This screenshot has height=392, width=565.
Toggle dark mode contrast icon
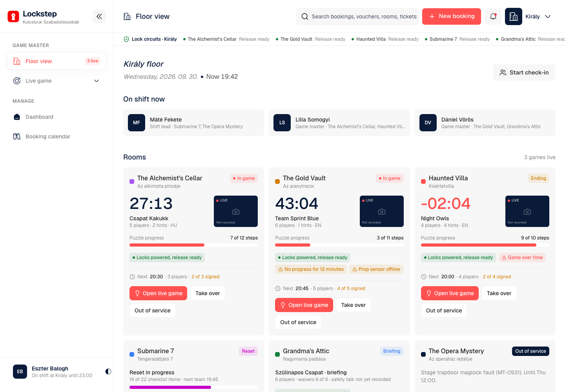click(108, 371)
